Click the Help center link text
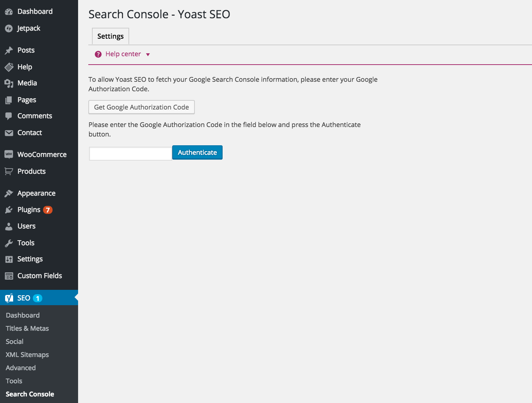The image size is (532, 403). point(123,54)
